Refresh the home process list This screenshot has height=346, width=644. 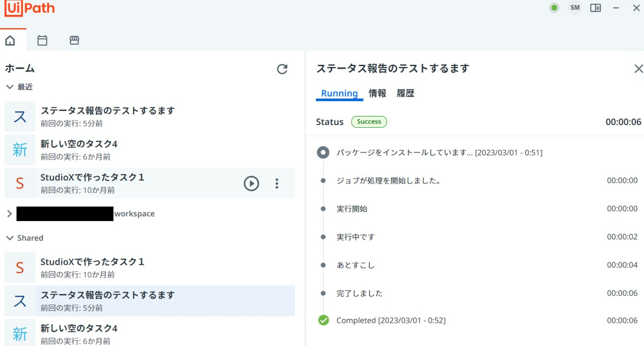click(282, 69)
